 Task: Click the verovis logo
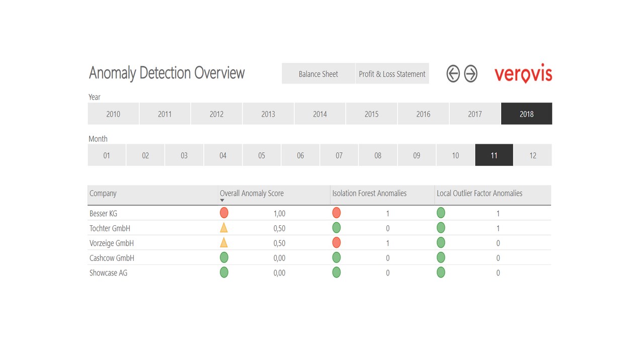click(523, 74)
